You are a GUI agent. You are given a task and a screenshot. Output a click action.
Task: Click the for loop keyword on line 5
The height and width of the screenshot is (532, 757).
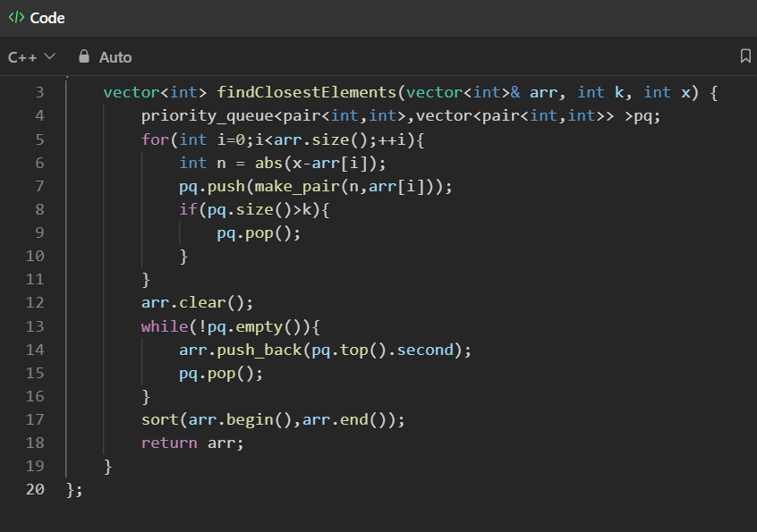coord(155,139)
